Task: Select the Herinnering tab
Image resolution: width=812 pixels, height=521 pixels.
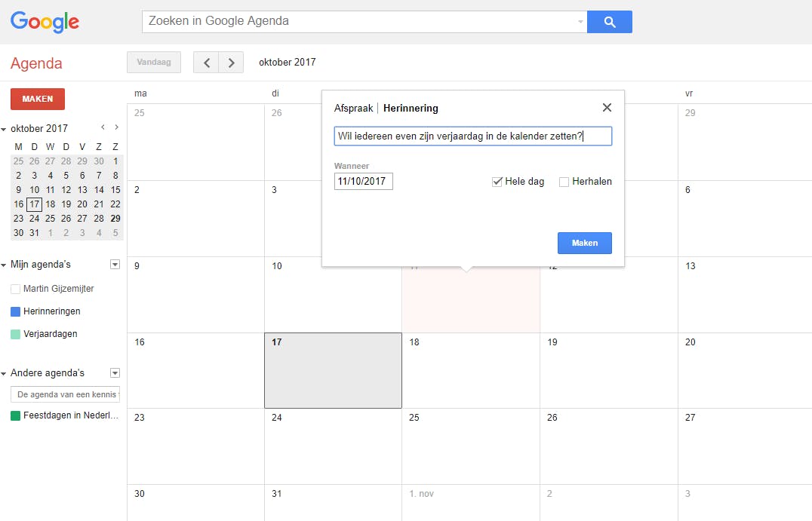Action: pos(411,108)
